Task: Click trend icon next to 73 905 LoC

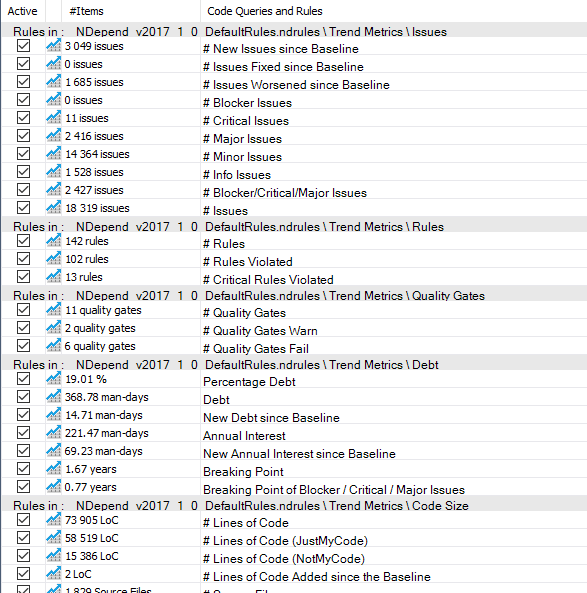Action: (x=53, y=520)
